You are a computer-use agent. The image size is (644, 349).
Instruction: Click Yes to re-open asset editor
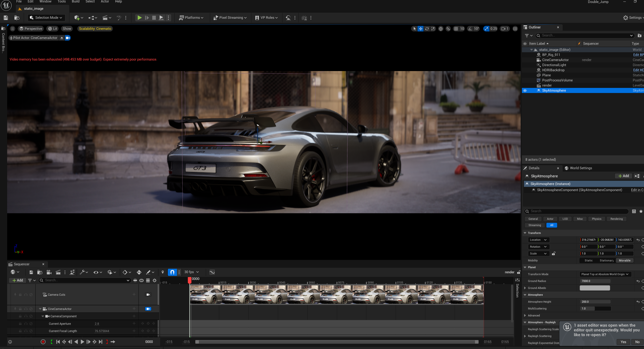pos(623,342)
